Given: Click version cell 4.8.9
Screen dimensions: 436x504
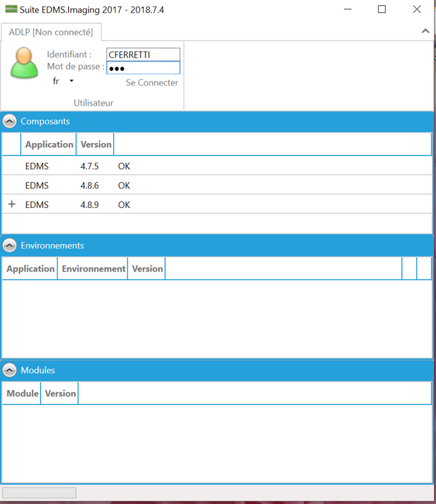Looking at the screenshot, I should click(90, 205).
